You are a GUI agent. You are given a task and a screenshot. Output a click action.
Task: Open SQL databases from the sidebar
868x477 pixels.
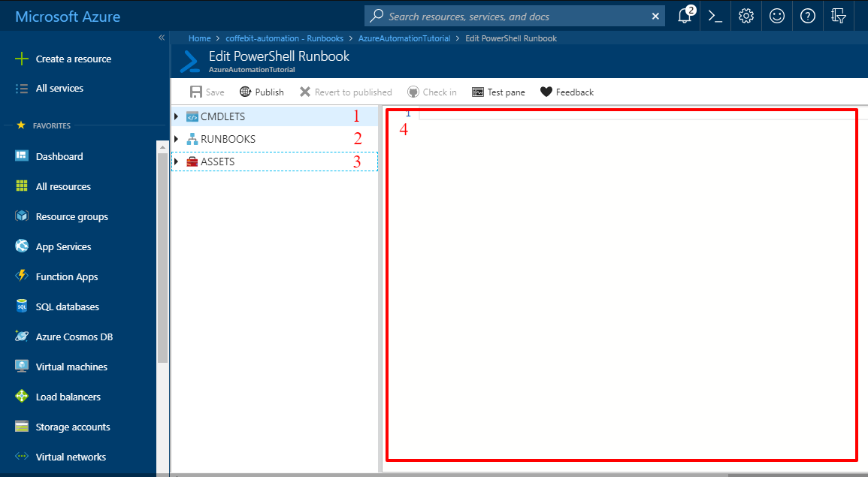click(x=67, y=306)
